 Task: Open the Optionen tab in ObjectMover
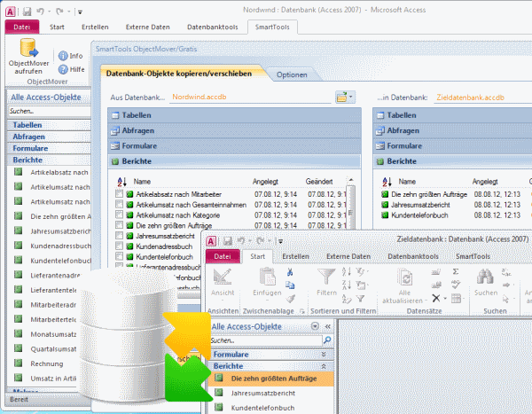coord(292,74)
